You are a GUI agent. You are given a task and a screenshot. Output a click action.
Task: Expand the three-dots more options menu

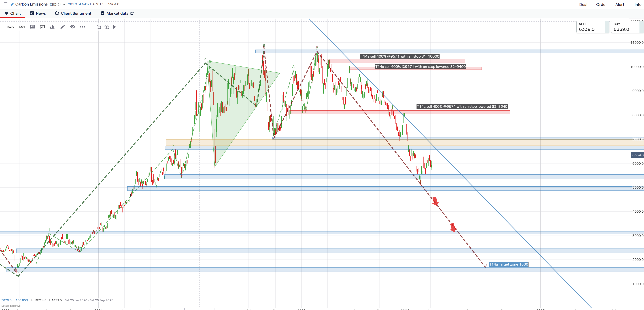83,27
